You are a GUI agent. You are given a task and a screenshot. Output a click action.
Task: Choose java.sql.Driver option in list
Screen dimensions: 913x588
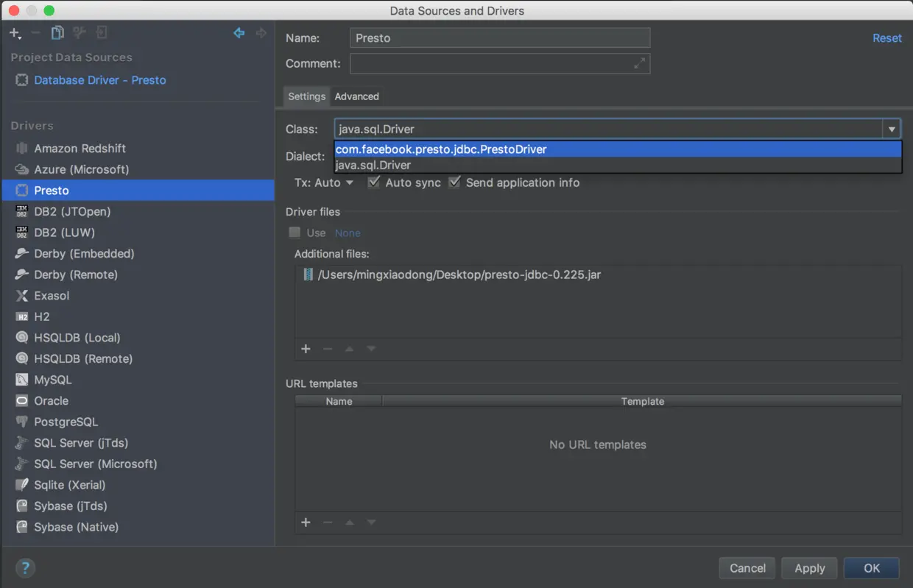click(618, 165)
